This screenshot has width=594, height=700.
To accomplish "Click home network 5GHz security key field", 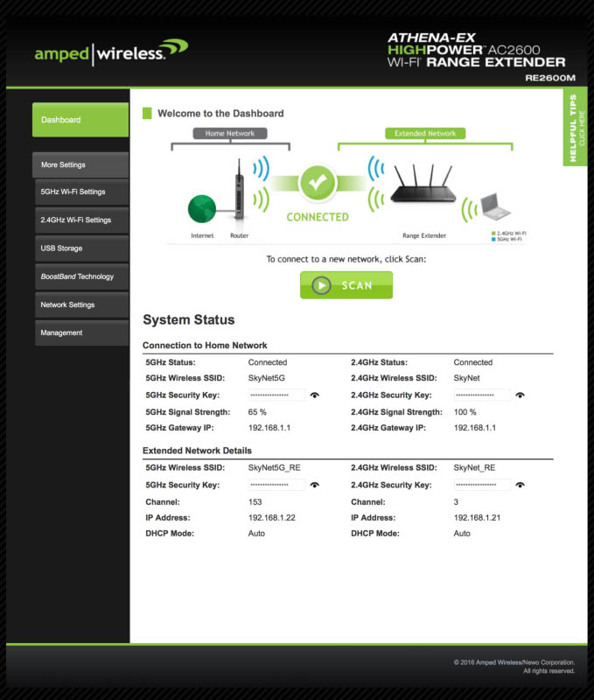I will pyautogui.click(x=276, y=395).
